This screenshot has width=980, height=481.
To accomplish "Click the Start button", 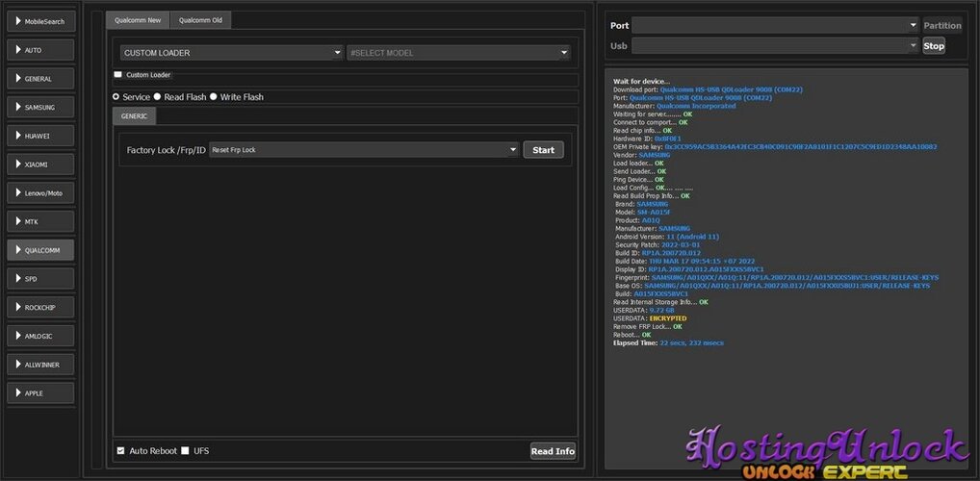I will (x=543, y=150).
